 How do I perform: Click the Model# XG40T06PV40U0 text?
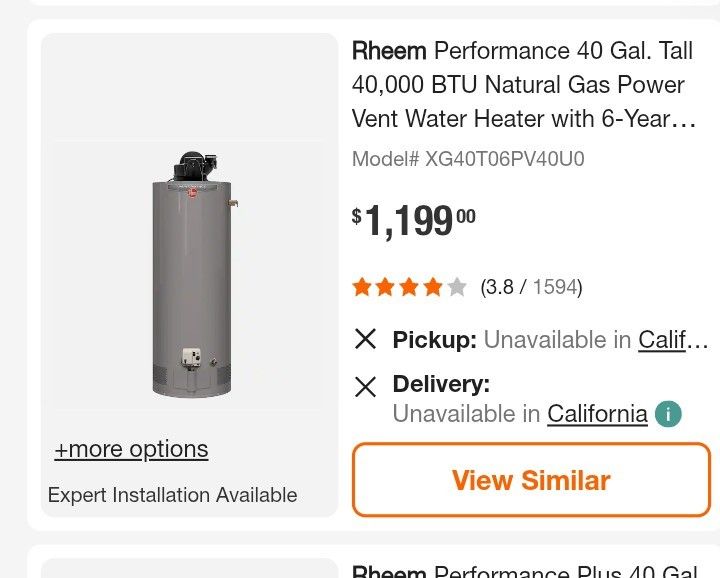[x=468, y=159]
